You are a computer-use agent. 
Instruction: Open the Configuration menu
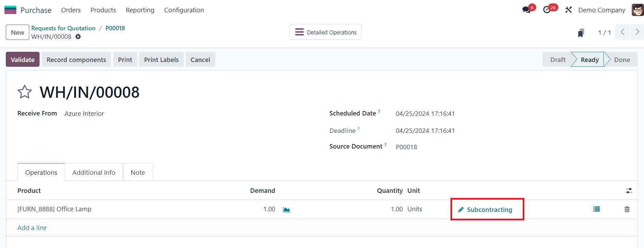184,10
